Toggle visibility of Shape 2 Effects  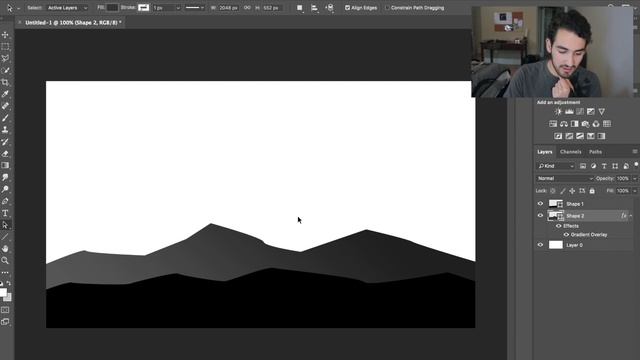pos(558,226)
